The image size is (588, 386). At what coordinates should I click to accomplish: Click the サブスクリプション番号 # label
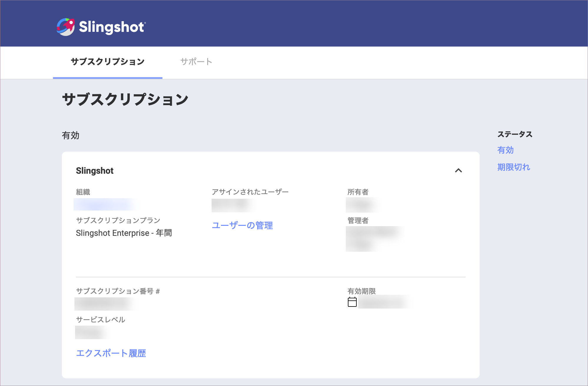[118, 291]
